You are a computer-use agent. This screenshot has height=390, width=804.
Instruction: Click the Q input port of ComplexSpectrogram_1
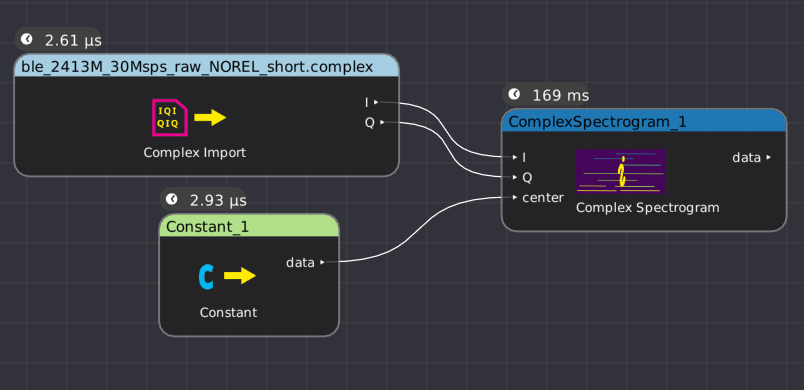515,177
